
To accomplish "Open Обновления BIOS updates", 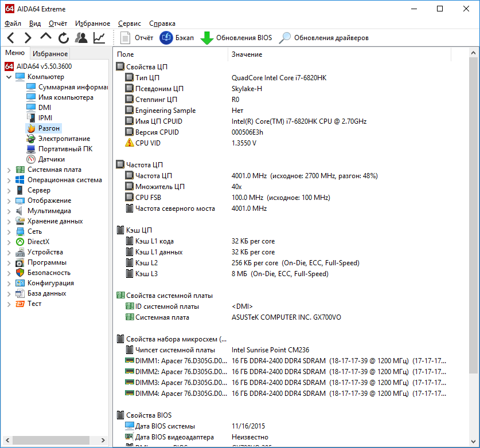I will (x=236, y=38).
